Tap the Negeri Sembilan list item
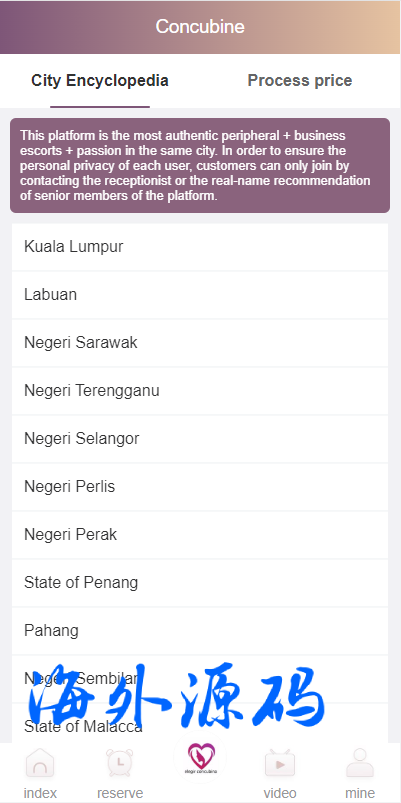401x803 pixels. coord(200,679)
